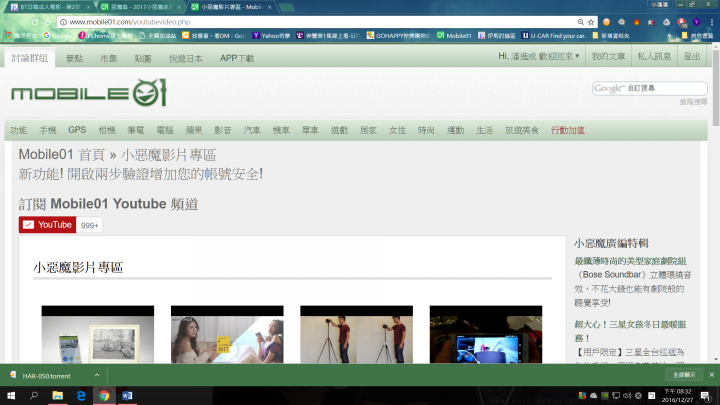Click the cloud OneDrive tray icon
Screen dimensions: 720x405
593,395
